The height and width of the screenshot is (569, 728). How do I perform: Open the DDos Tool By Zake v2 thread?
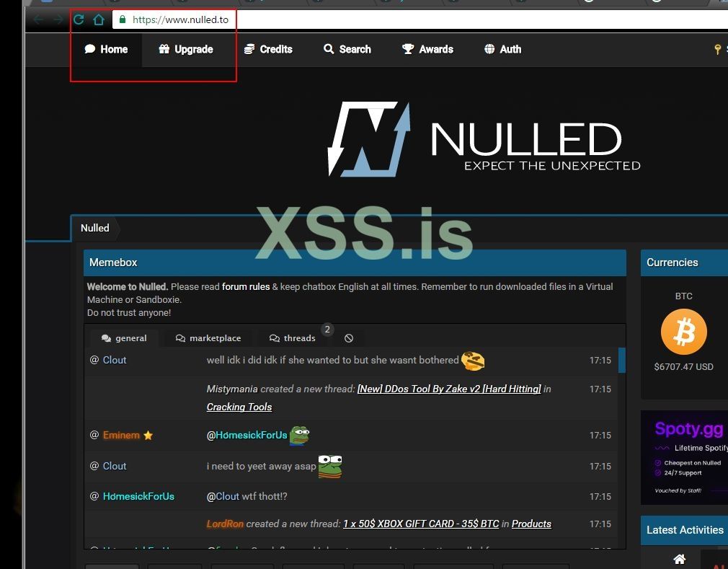[x=449, y=389]
